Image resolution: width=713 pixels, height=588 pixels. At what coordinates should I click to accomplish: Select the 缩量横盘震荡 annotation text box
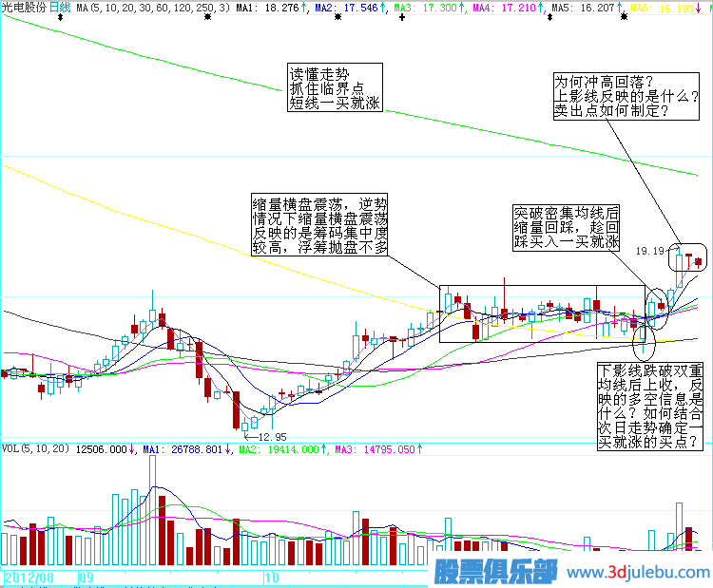pyautogui.click(x=320, y=225)
